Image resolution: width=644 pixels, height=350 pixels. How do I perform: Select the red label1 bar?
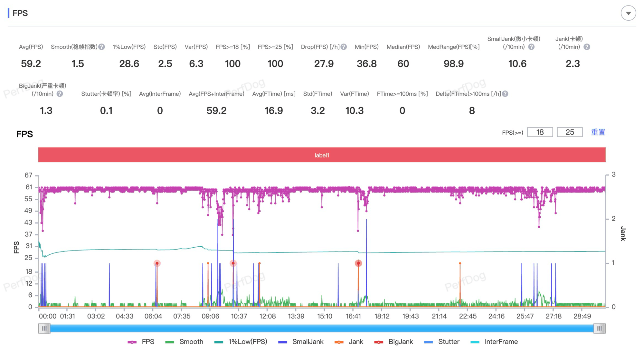coord(322,155)
